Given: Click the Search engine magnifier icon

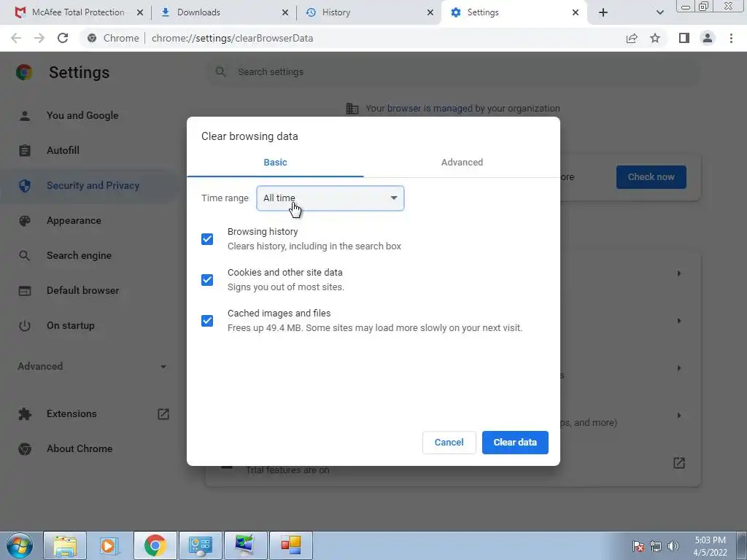Looking at the screenshot, I should (25, 256).
